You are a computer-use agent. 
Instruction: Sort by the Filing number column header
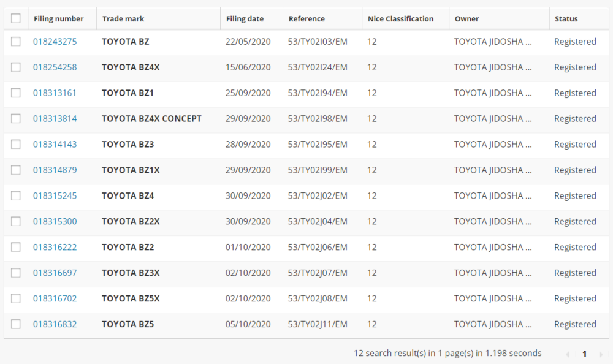(x=59, y=19)
